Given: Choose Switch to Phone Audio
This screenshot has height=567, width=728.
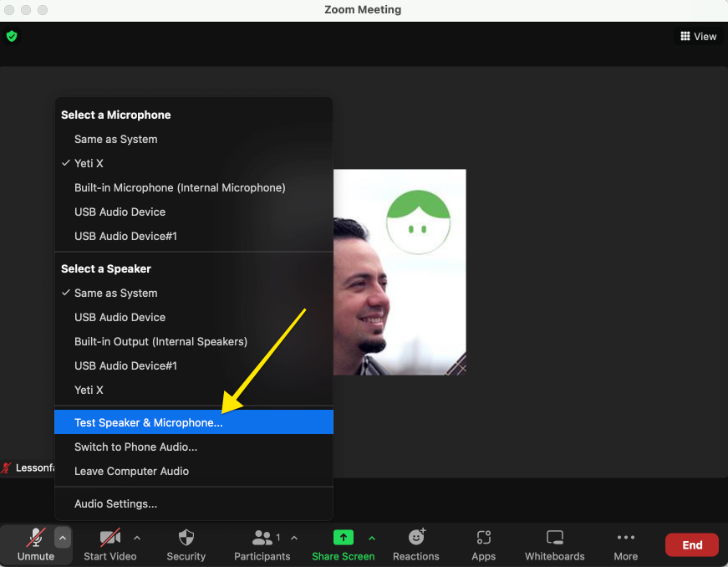Looking at the screenshot, I should [x=135, y=447].
